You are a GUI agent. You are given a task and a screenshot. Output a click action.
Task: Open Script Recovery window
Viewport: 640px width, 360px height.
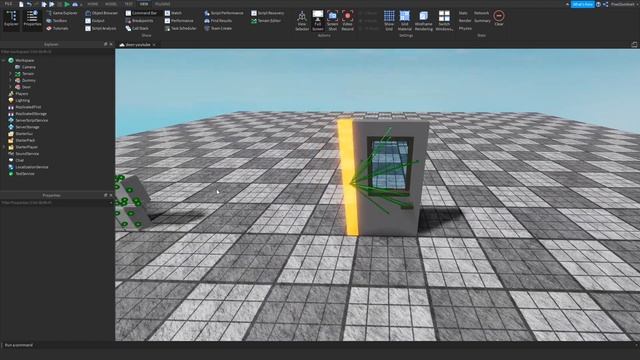pyautogui.click(x=267, y=13)
